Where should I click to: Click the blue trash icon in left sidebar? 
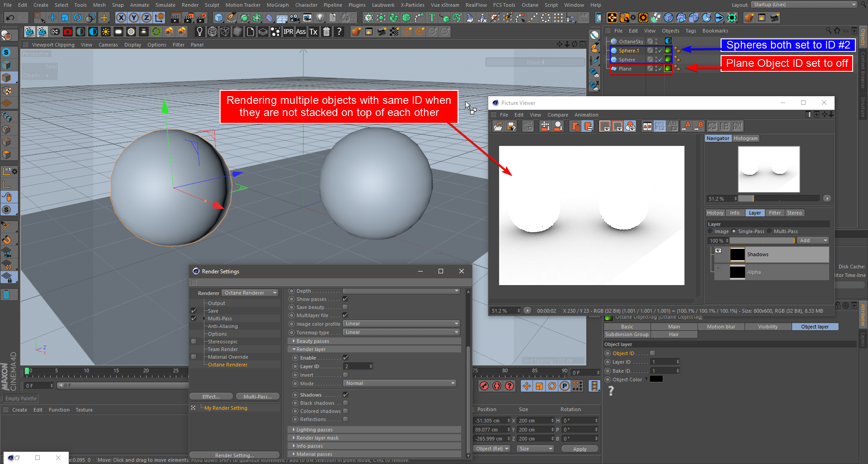(x=6, y=295)
